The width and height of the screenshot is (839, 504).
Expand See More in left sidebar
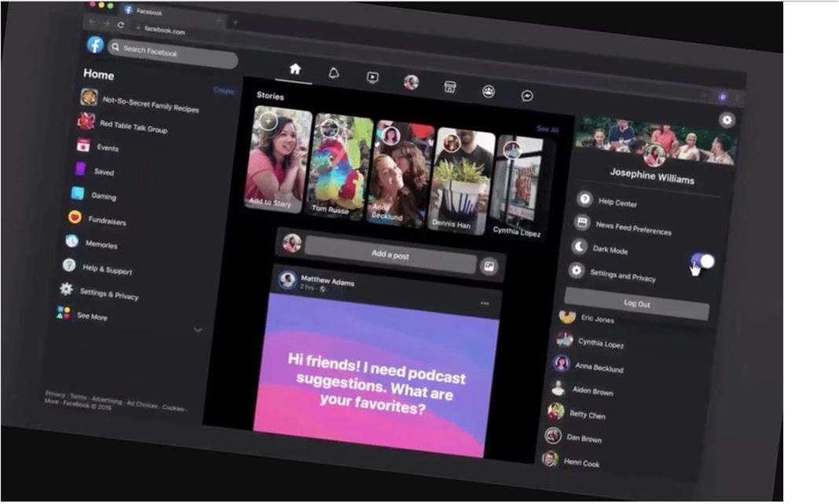[x=92, y=316]
